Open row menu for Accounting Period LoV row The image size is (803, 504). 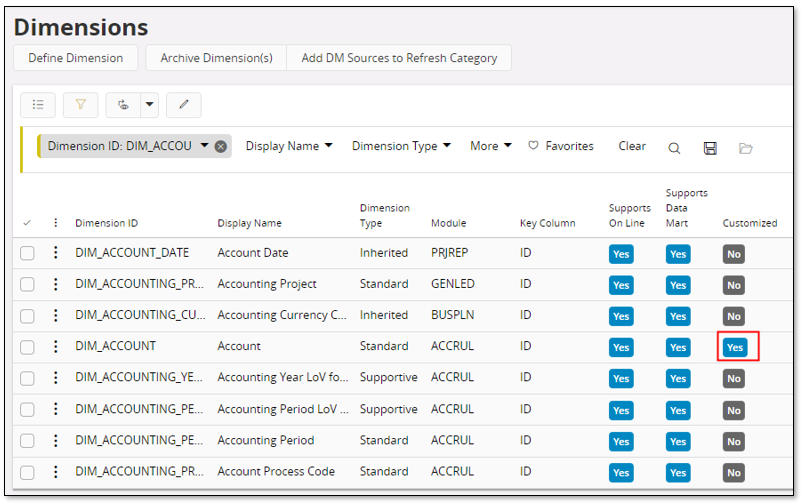55,409
